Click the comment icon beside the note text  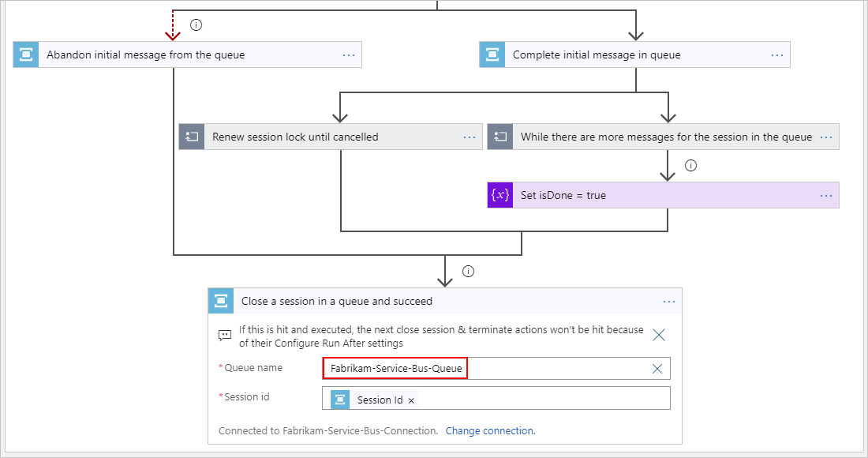225,336
